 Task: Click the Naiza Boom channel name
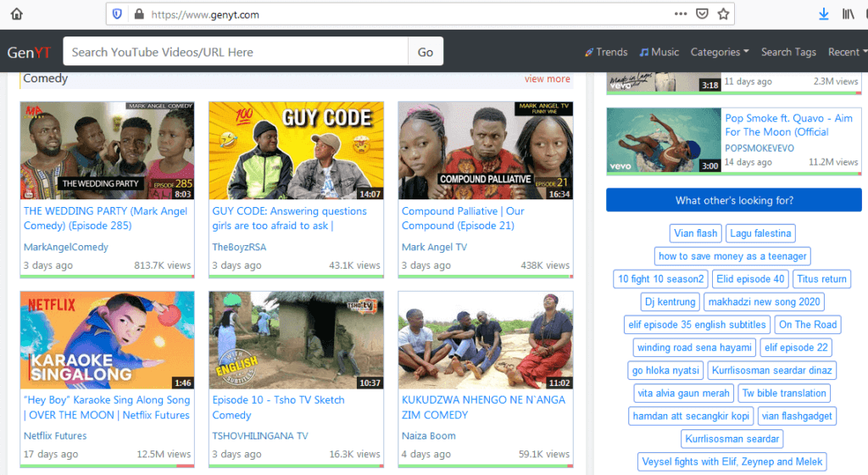[428, 436]
